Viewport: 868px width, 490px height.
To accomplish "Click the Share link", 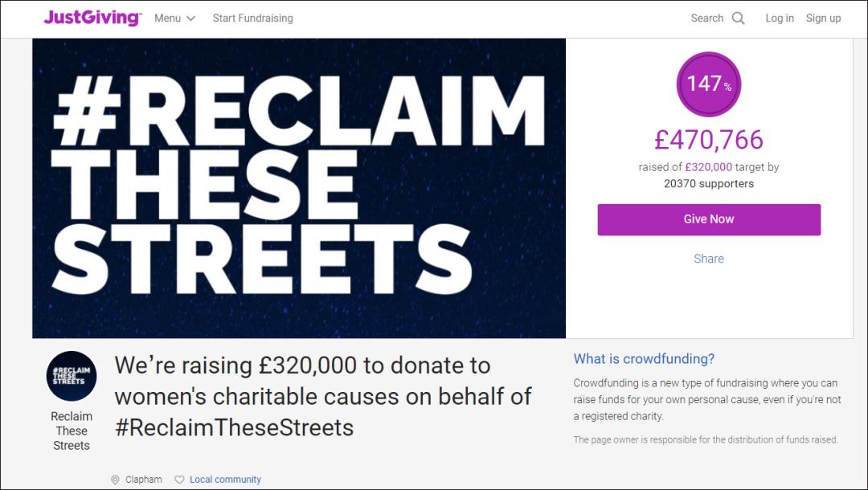I will tap(708, 259).
